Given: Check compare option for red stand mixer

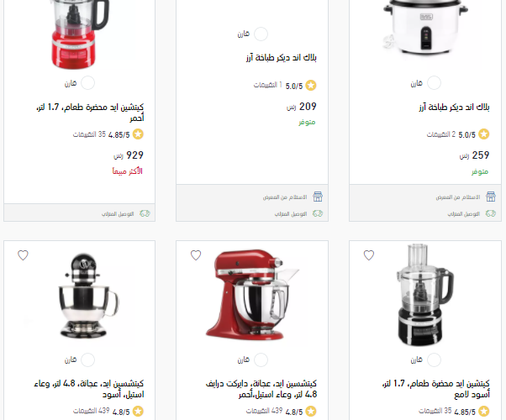Looking at the screenshot, I should tap(261, 360).
